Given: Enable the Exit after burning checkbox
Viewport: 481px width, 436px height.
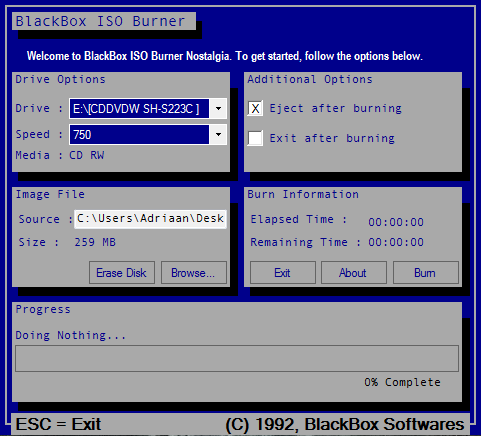Looking at the screenshot, I should pos(255,138).
